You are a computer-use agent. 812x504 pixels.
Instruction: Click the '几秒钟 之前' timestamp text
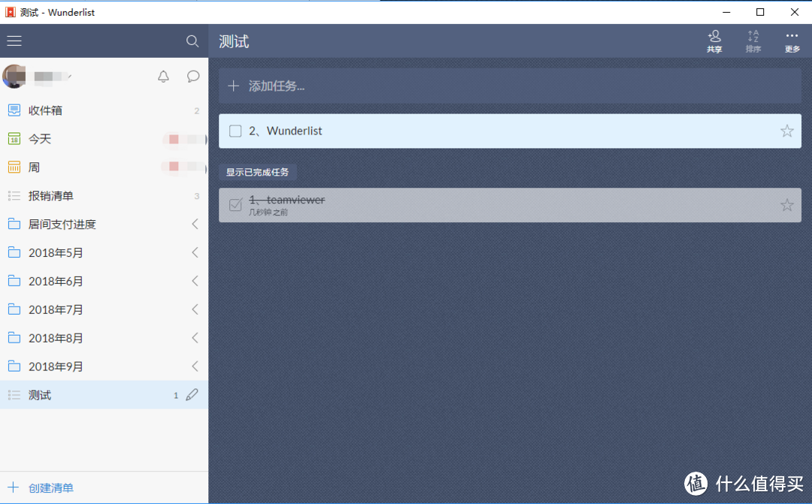pyautogui.click(x=268, y=212)
